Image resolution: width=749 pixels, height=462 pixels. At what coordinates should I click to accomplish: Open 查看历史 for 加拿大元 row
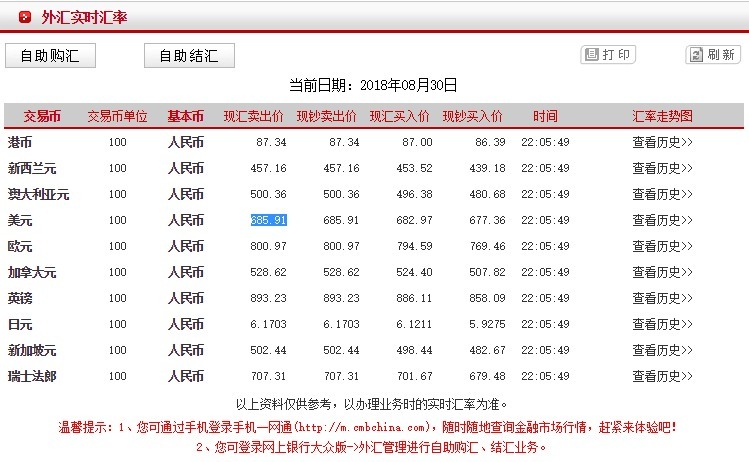click(x=662, y=272)
